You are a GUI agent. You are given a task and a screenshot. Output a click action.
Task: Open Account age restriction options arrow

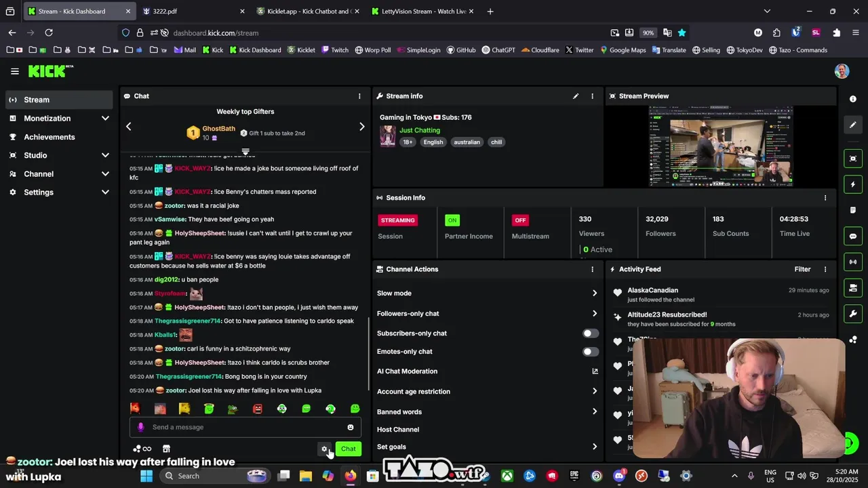tap(595, 392)
